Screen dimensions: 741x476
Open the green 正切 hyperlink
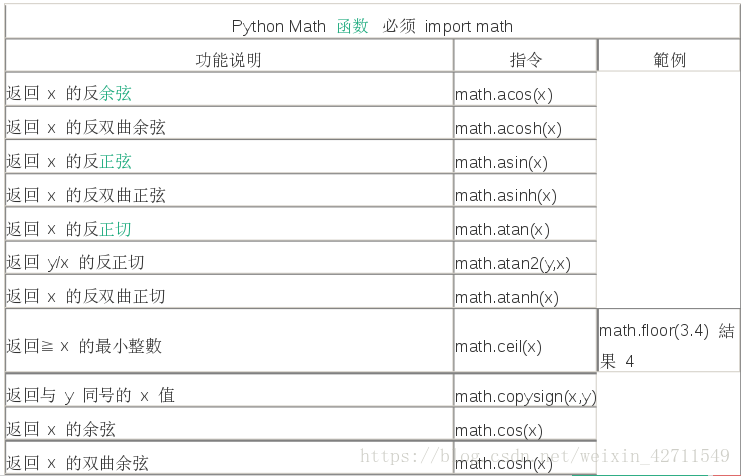coord(115,230)
